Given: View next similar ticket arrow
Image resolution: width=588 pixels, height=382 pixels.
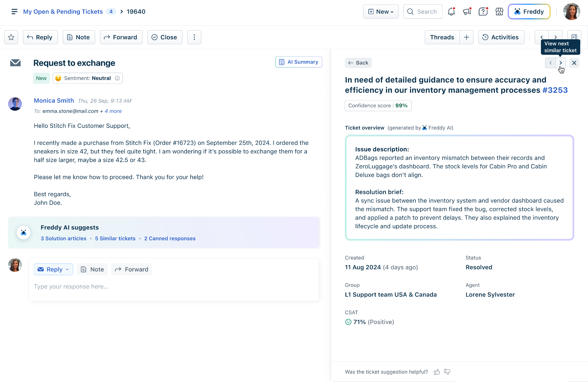Looking at the screenshot, I should point(560,63).
